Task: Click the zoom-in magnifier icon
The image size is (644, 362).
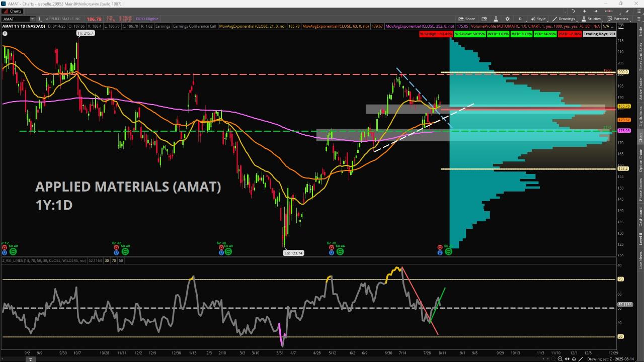Action: 560,358
